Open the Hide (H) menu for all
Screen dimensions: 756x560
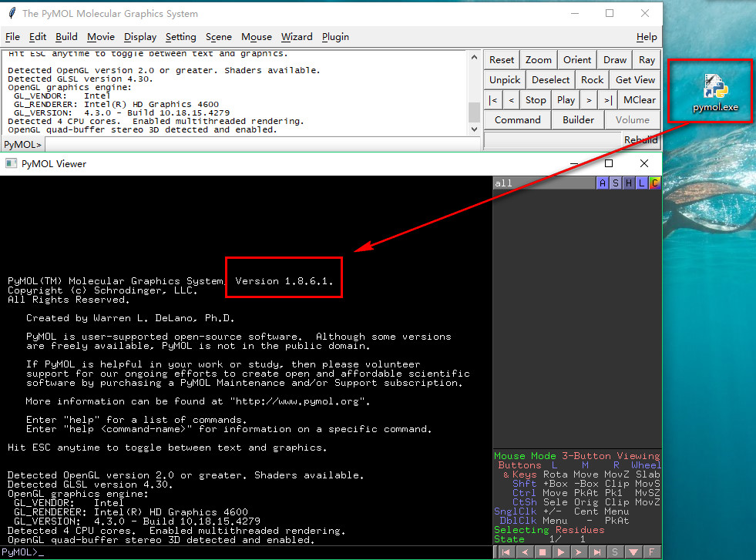tap(629, 183)
